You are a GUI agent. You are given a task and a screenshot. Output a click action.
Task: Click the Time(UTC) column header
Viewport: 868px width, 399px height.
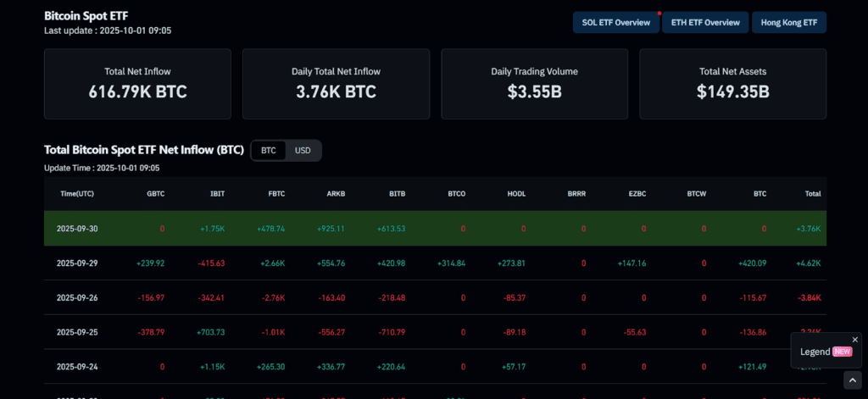click(x=77, y=194)
